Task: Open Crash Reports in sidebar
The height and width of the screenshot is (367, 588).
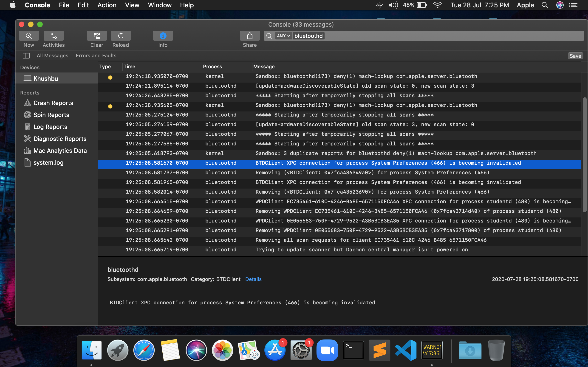Action: (x=53, y=103)
